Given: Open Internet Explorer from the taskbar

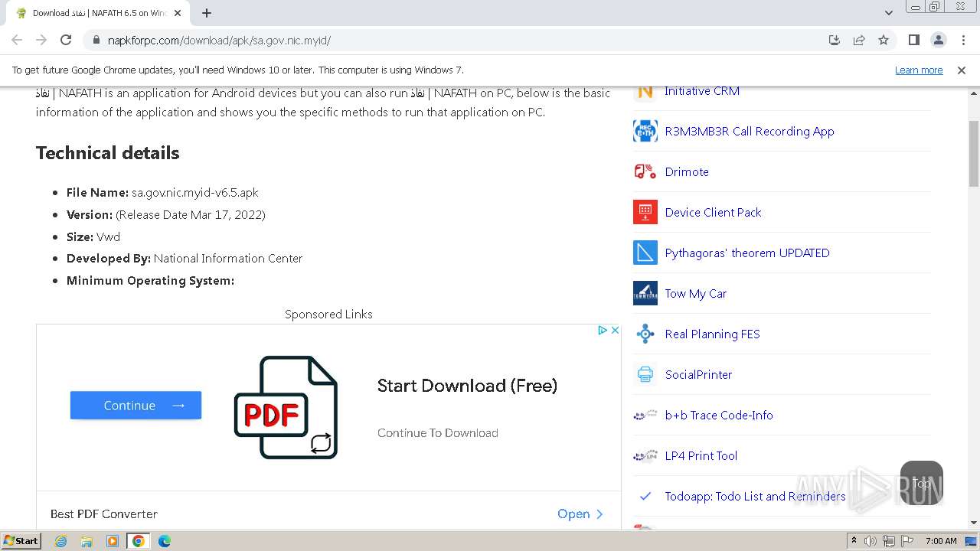Looking at the screenshot, I should click(x=60, y=541).
